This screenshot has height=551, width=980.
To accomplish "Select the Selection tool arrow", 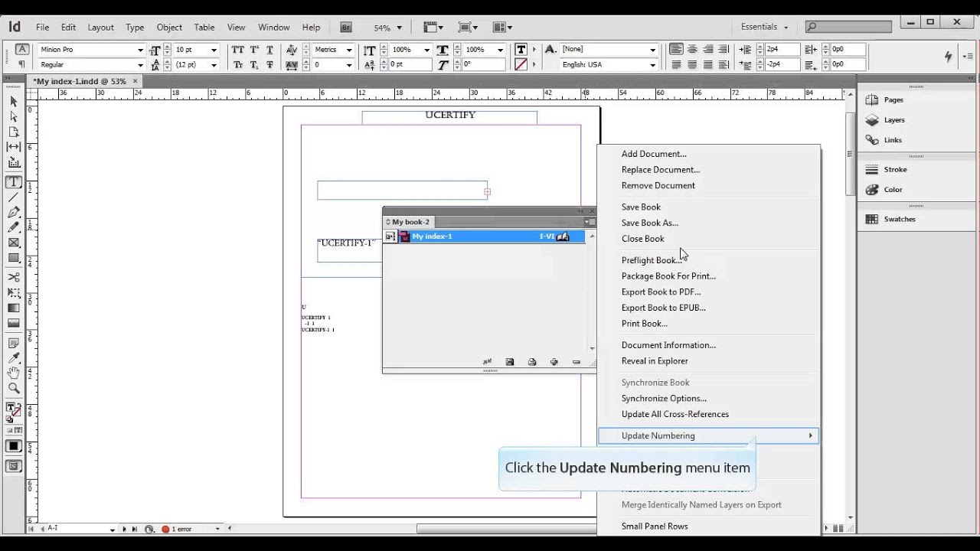I will tap(14, 101).
